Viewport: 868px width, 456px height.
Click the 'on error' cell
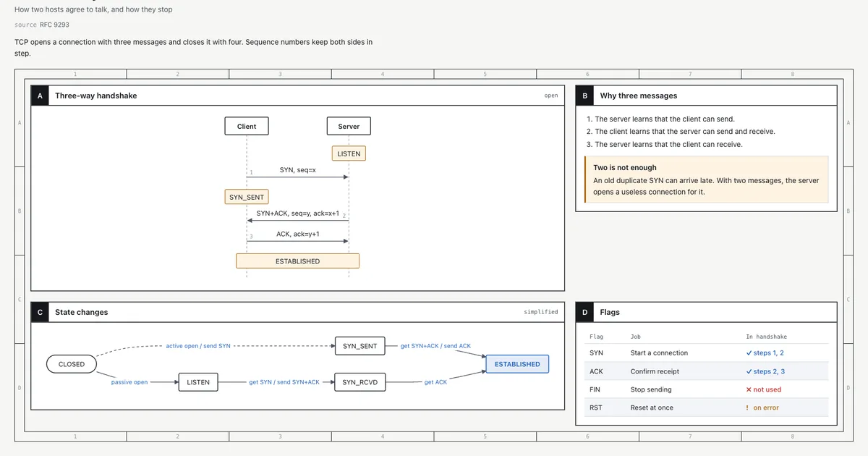762,408
